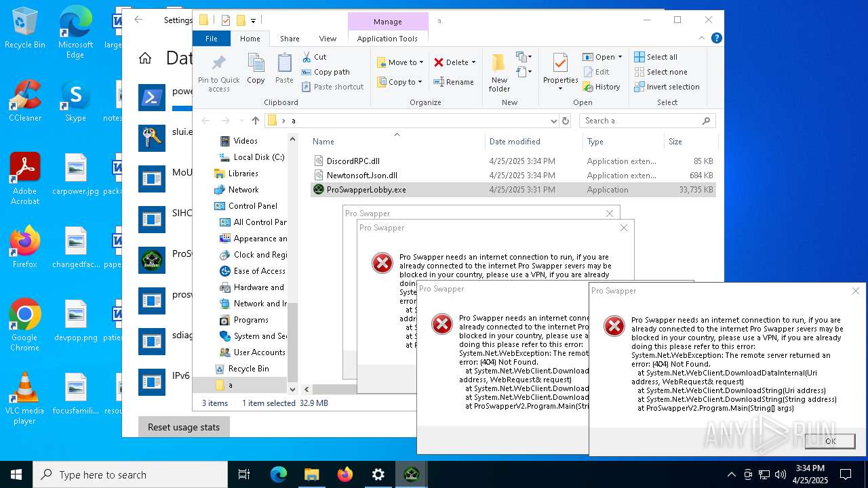Open Settings gear in taskbar

[378, 474]
